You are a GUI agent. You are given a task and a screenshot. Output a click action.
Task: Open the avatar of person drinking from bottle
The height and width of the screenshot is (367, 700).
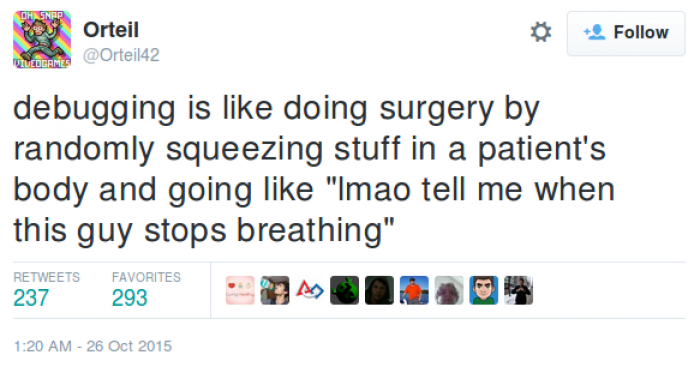tap(275, 290)
